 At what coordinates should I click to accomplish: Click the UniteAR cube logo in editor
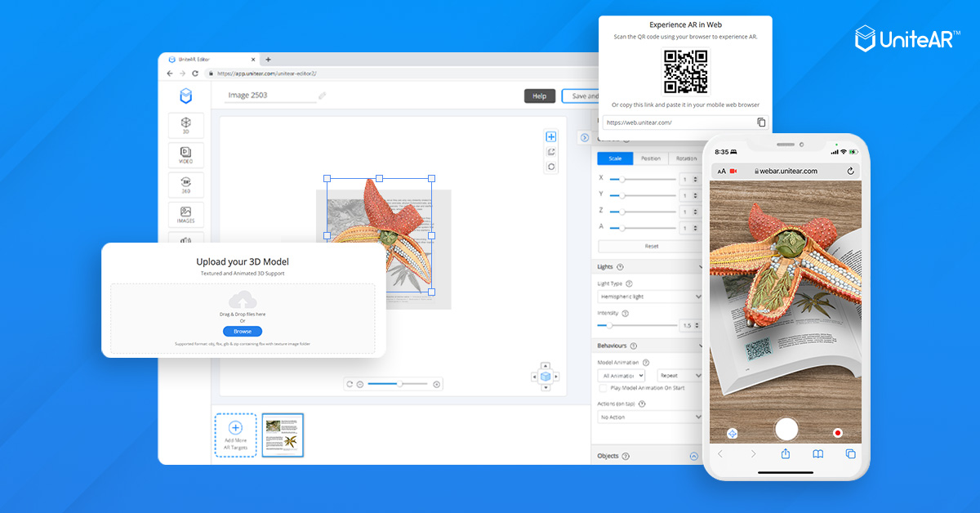point(186,96)
